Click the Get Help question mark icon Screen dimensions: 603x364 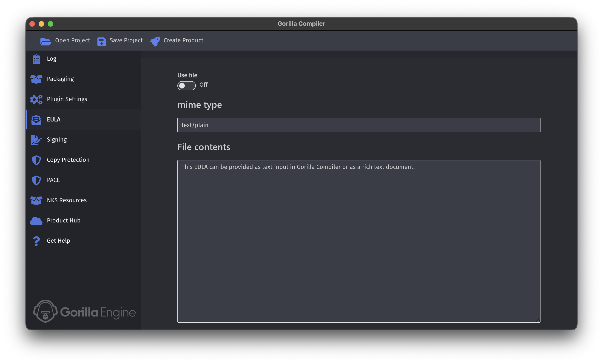click(36, 241)
